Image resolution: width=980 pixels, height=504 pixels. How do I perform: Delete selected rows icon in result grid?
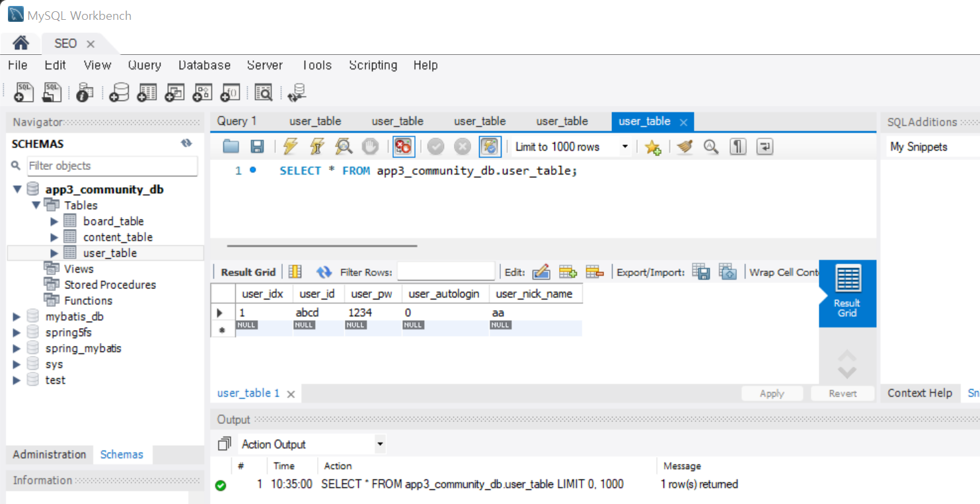[x=595, y=272]
